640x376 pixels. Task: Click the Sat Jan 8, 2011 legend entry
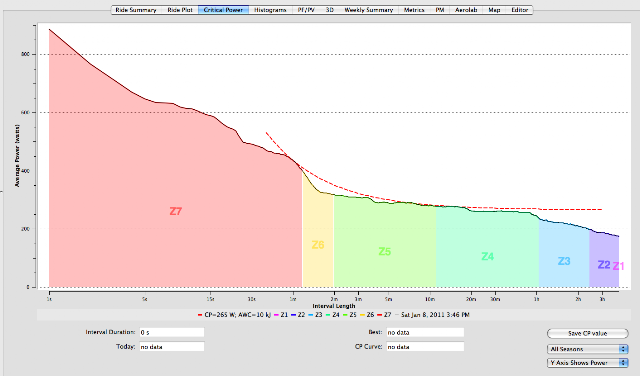pyautogui.click(x=432, y=315)
